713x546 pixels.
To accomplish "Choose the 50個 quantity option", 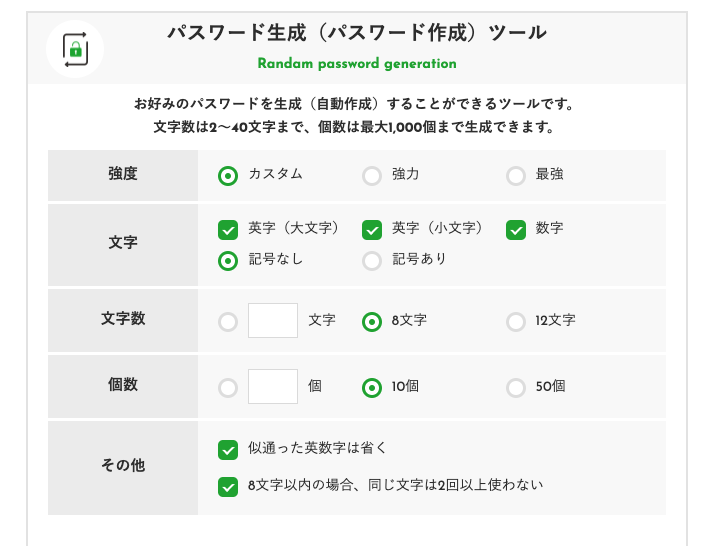I will click(516, 388).
